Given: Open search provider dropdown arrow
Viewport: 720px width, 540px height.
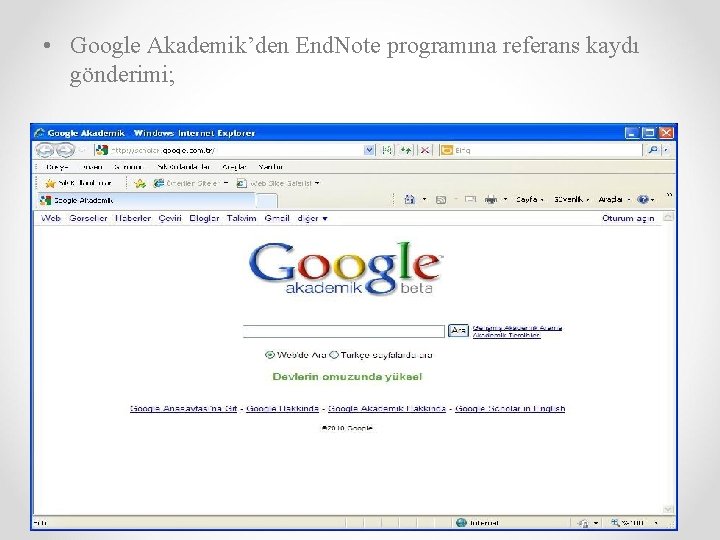Looking at the screenshot, I should [x=666, y=150].
